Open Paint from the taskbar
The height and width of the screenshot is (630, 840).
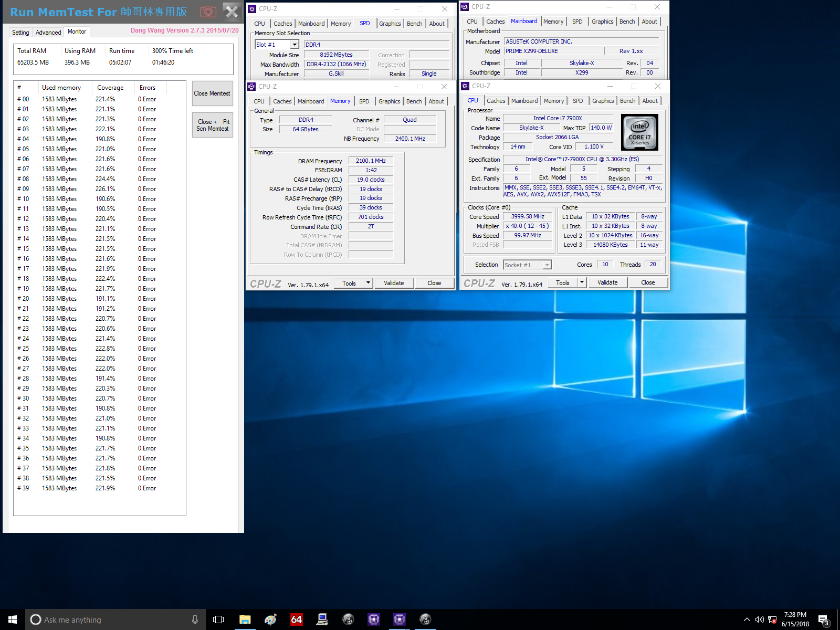click(270, 619)
